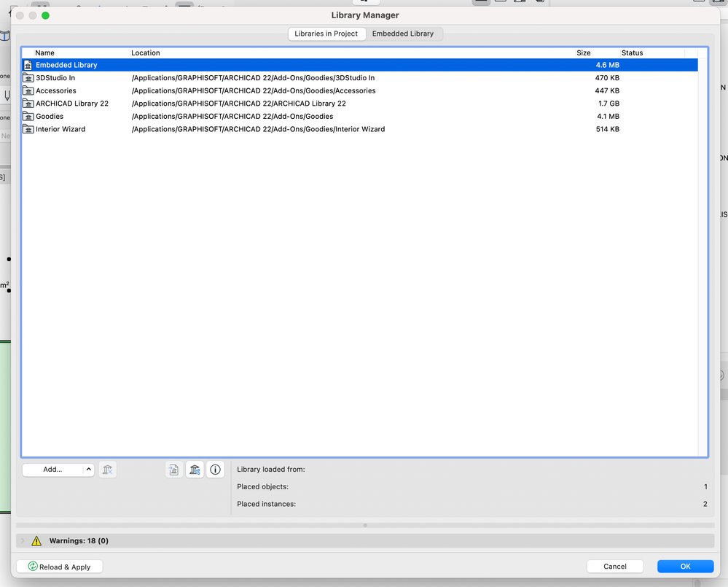The height and width of the screenshot is (587, 728).
Task: Select the ARCHICAD Library 22 row
Action: click(x=360, y=104)
